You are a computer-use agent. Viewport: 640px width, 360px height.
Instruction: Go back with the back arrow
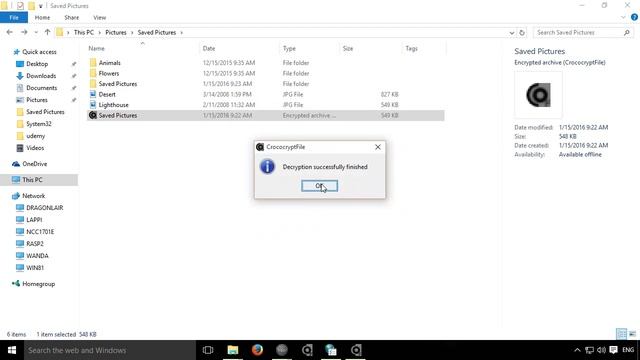[10, 32]
